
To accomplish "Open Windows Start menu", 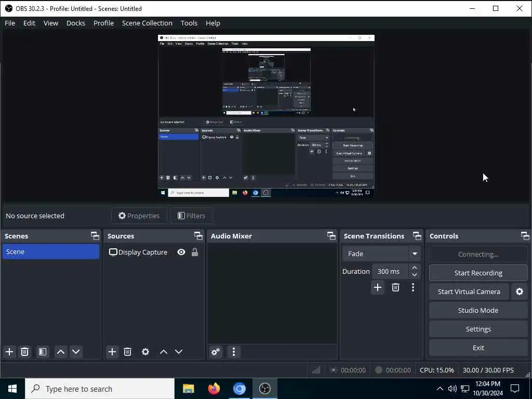I will [12, 389].
